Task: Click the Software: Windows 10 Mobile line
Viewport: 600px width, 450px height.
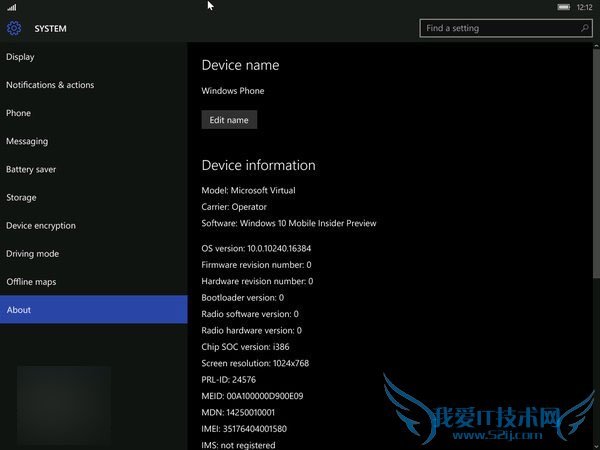Action: (x=289, y=223)
